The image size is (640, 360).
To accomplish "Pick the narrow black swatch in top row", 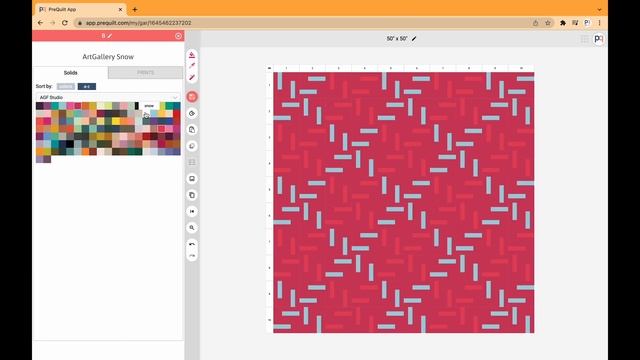I will coord(137,106).
